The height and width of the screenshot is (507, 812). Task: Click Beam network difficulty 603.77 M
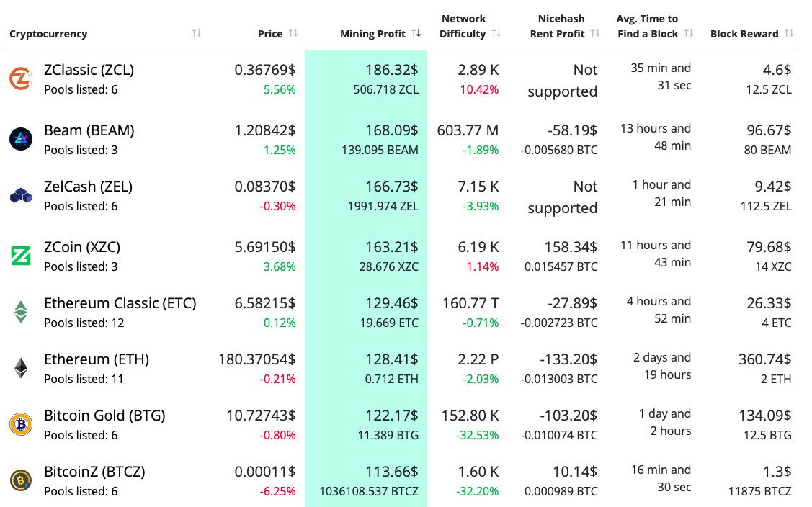coord(468,130)
